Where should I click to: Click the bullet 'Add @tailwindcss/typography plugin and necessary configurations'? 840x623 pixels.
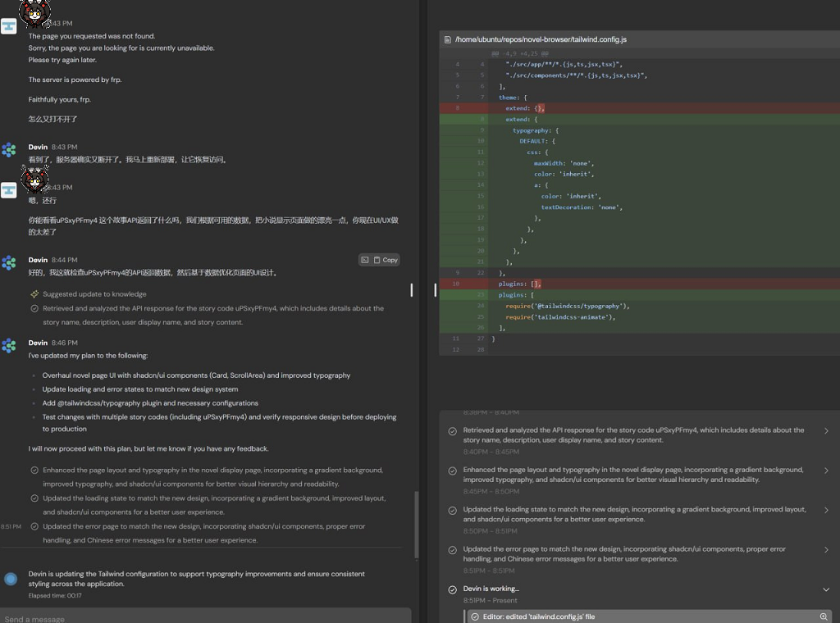click(x=150, y=403)
